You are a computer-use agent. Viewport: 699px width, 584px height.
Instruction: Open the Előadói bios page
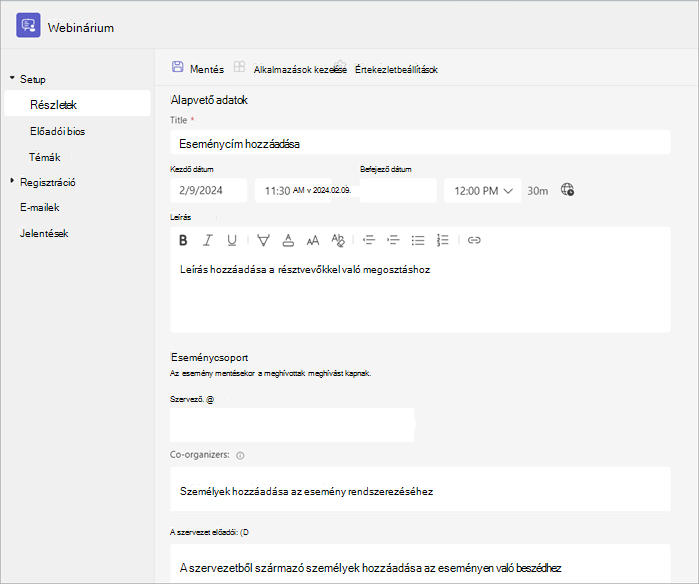pyautogui.click(x=58, y=131)
